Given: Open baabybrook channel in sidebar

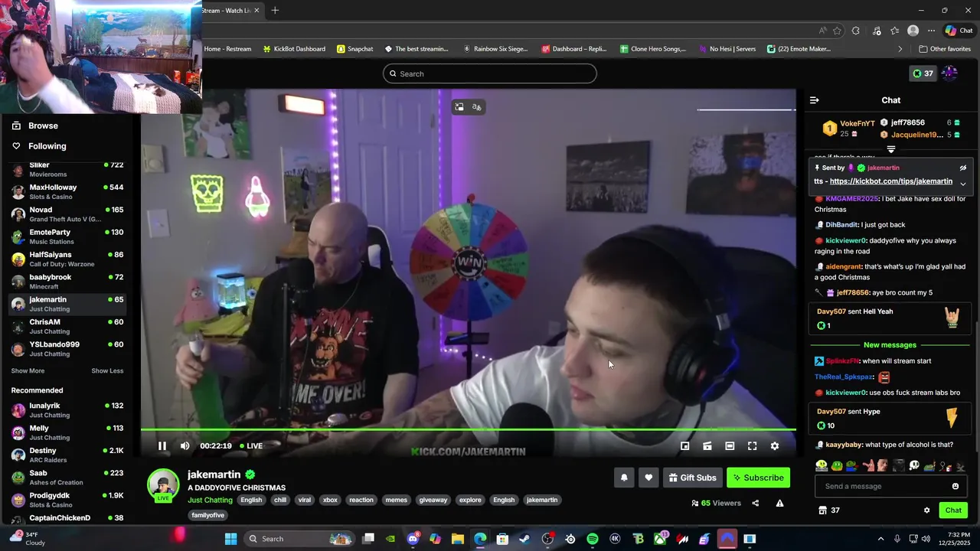Looking at the screenshot, I should [67, 282].
